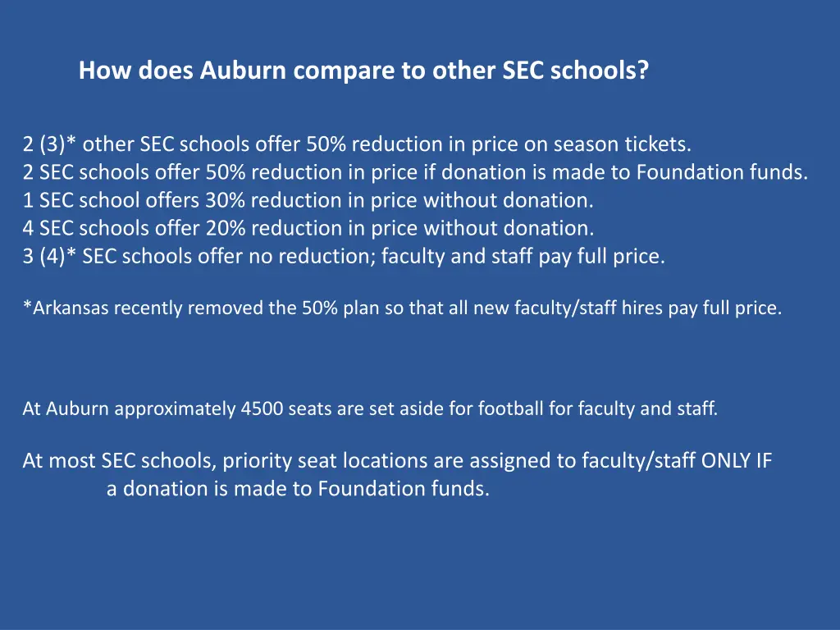Image resolution: width=840 pixels, height=630 pixels.
Task: Click the line starting "1 SEC school offers"
Action: click(x=308, y=200)
